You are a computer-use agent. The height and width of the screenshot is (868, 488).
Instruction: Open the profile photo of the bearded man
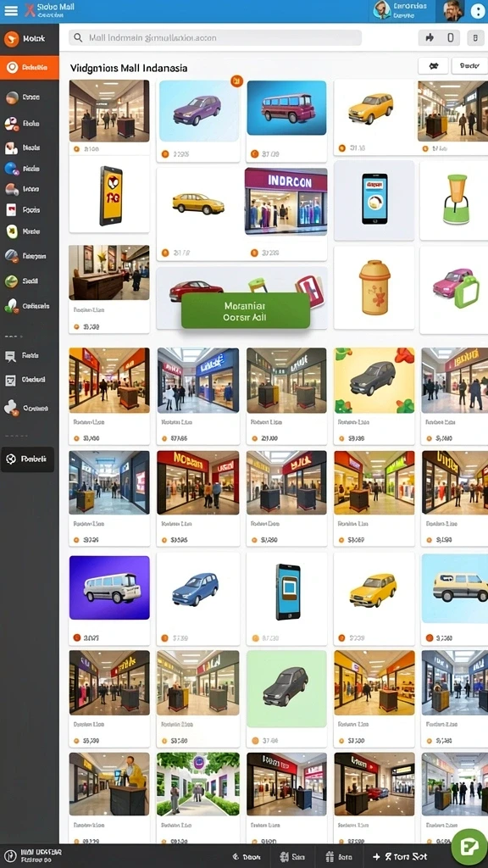[x=453, y=10]
